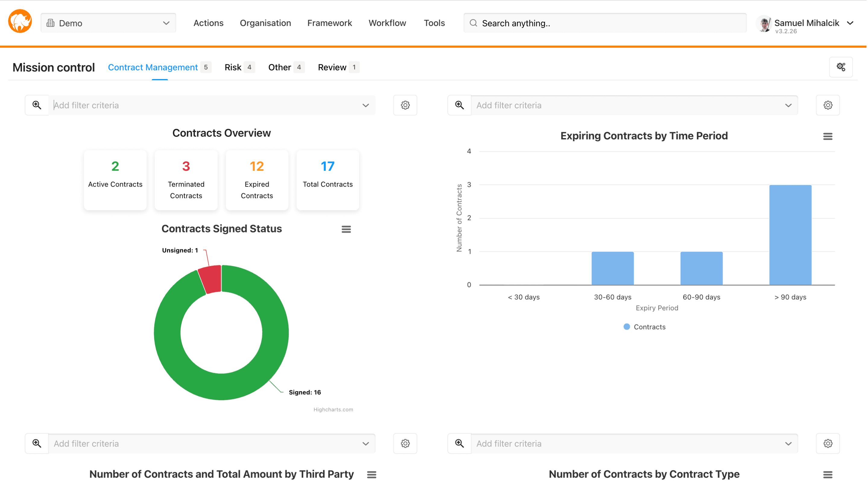
Task: Switch to the Risk tab
Action: tap(233, 67)
